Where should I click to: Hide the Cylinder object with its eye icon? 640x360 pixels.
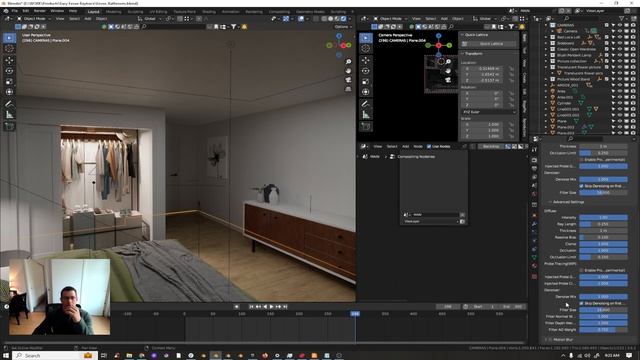(x=620, y=103)
